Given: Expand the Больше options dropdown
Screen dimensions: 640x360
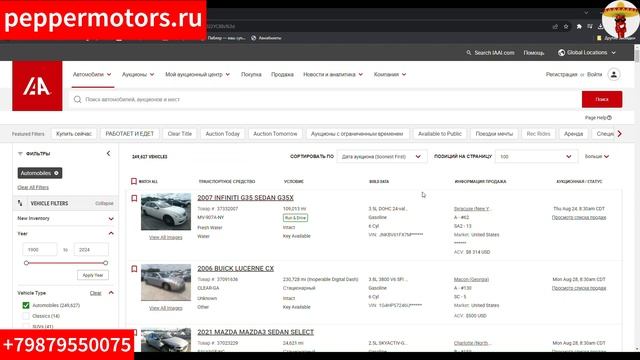Looking at the screenshot, I should coord(597,157).
